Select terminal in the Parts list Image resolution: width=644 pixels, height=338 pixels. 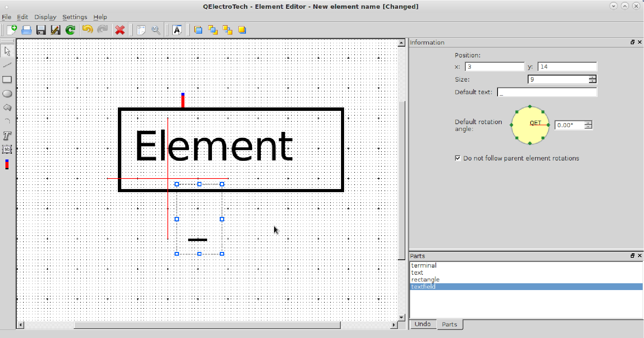[526, 265]
